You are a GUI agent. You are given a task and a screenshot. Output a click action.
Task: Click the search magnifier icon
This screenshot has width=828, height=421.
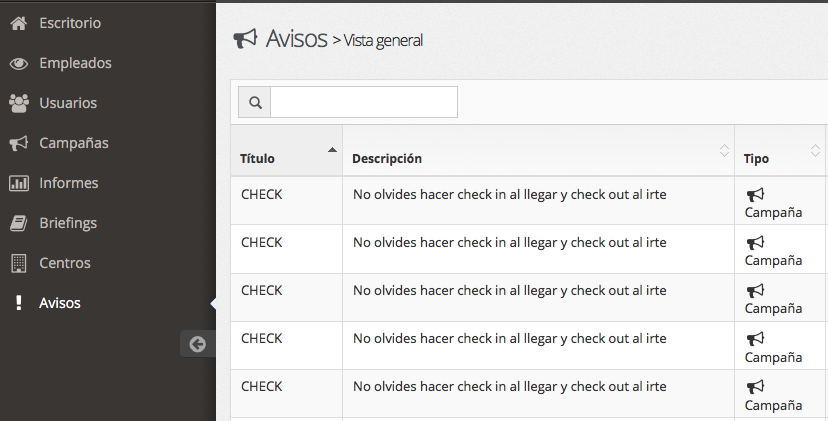pyautogui.click(x=255, y=102)
